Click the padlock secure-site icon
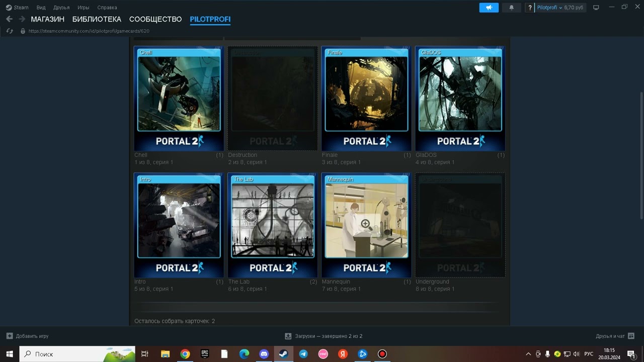Image resolution: width=644 pixels, height=362 pixels. pos(23,31)
